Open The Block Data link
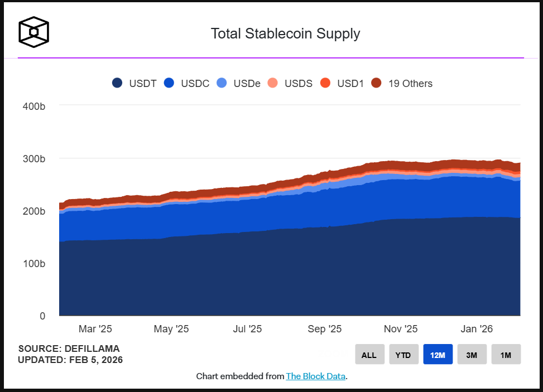The height and width of the screenshot is (392, 543). [x=316, y=376]
